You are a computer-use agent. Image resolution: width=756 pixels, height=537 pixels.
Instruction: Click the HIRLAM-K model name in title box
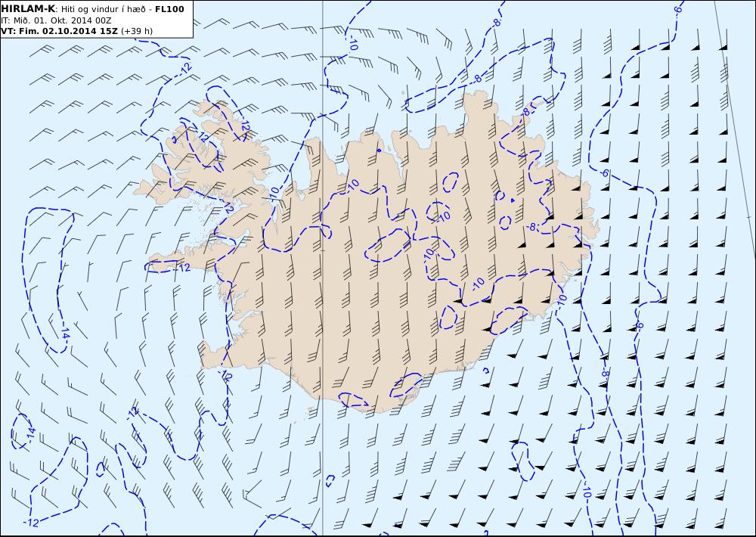tap(29, 9)
